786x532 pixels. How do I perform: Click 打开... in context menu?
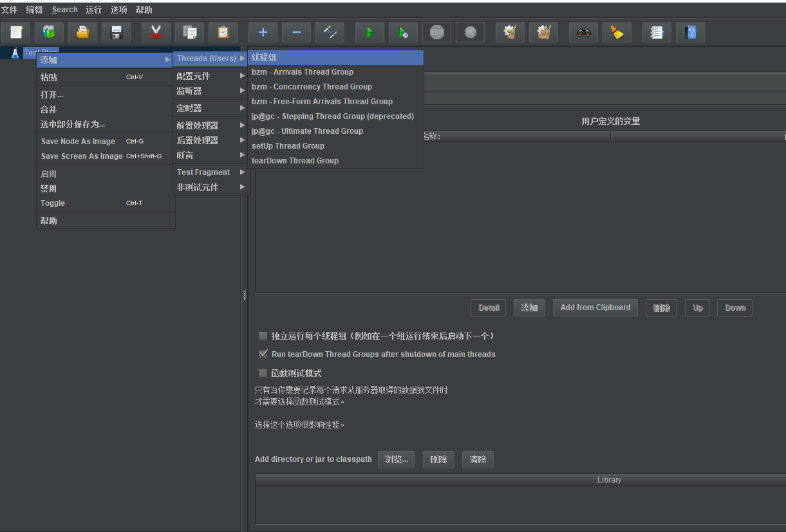point(106,95)
